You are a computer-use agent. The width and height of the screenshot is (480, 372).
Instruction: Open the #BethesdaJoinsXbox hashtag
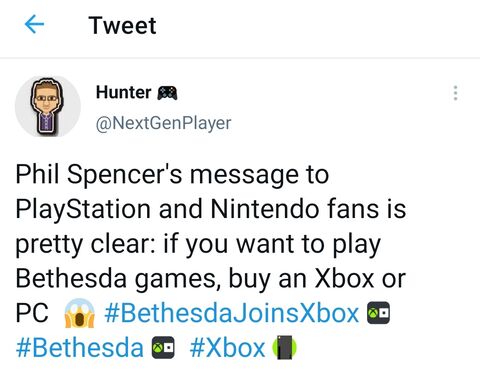(x=232, y=313)
